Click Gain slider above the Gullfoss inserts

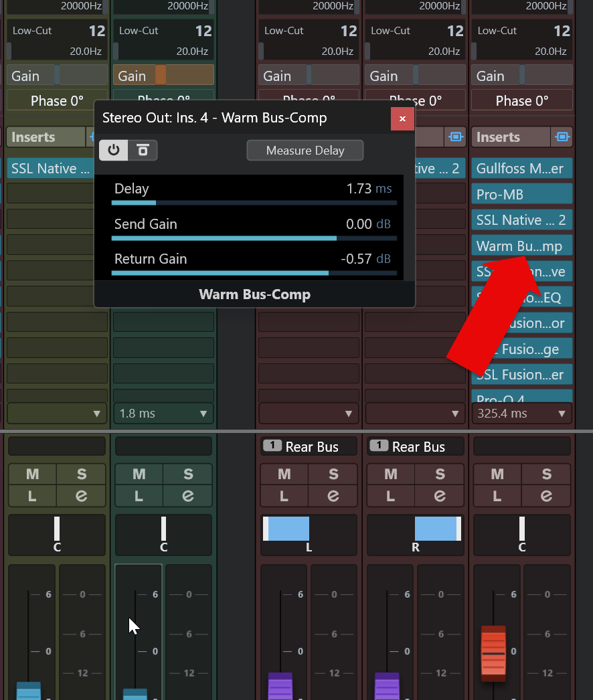click(521, 75)
